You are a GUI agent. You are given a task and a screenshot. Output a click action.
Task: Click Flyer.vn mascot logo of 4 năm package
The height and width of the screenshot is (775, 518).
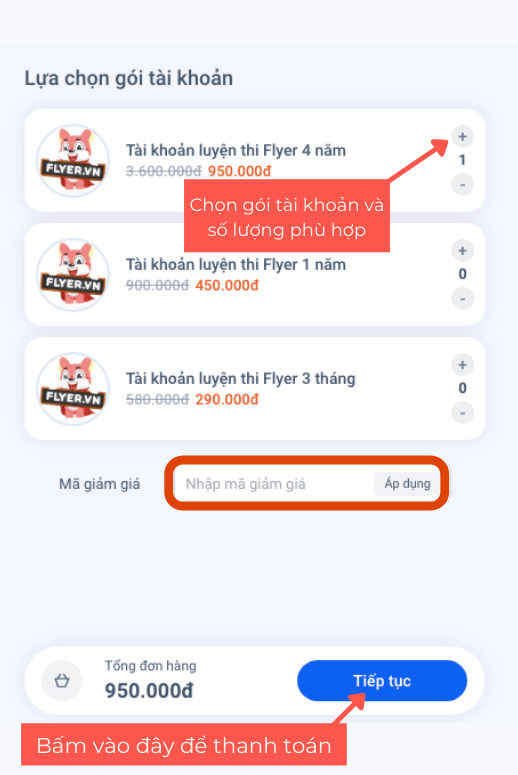(x=73, y=160)
